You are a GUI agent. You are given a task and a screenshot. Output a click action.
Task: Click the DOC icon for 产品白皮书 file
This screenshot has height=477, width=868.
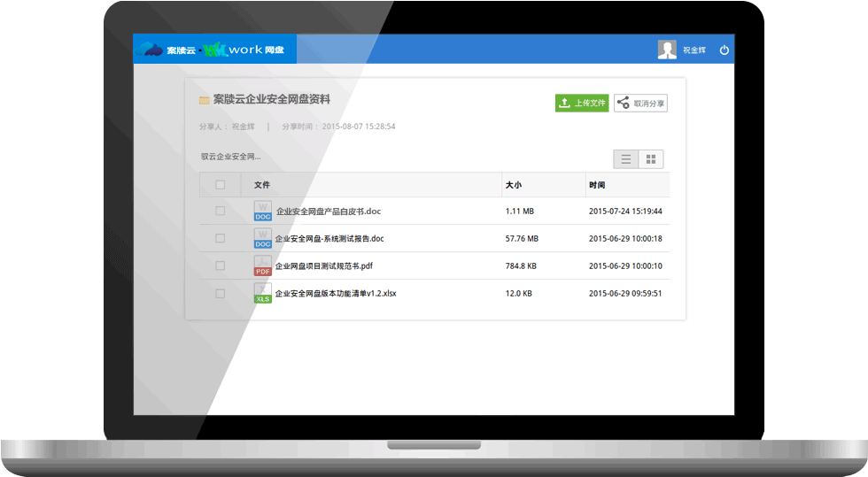point(263,212)
